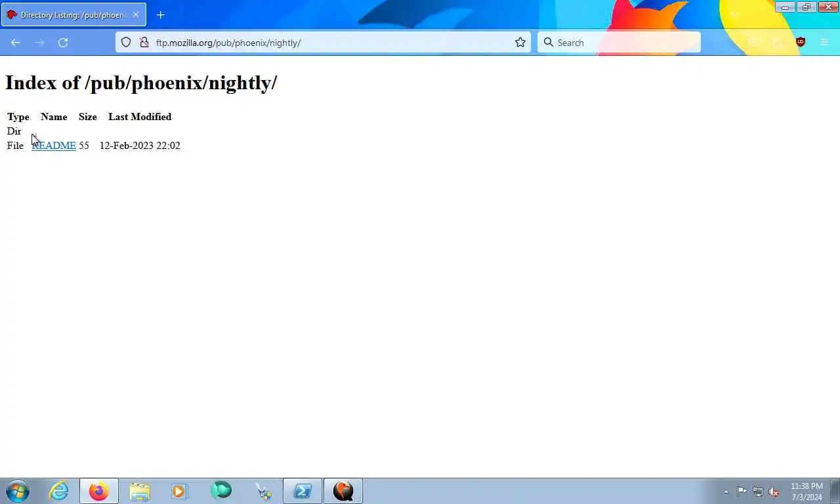
Task: Open Windows Media Player from taskbar
Action: pyautogui.click(x=180, y=491)
